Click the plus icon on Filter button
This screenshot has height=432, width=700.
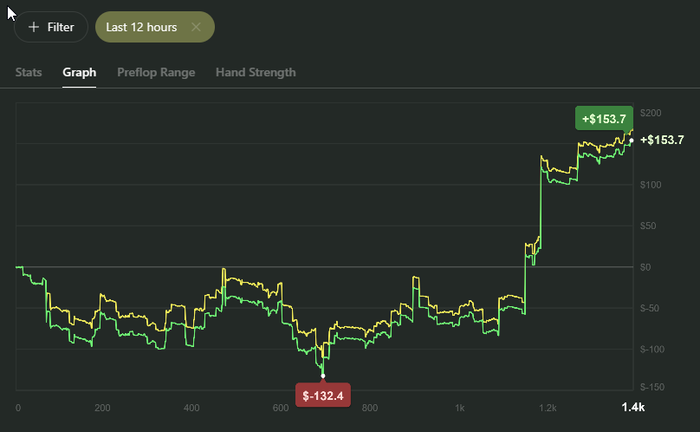coord(33,27)
